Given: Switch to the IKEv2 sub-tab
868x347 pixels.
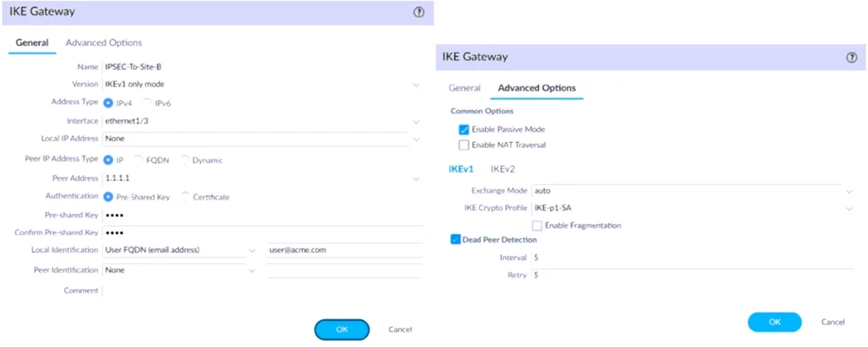Looking at the screenshot, I should (x=503, y=169).
